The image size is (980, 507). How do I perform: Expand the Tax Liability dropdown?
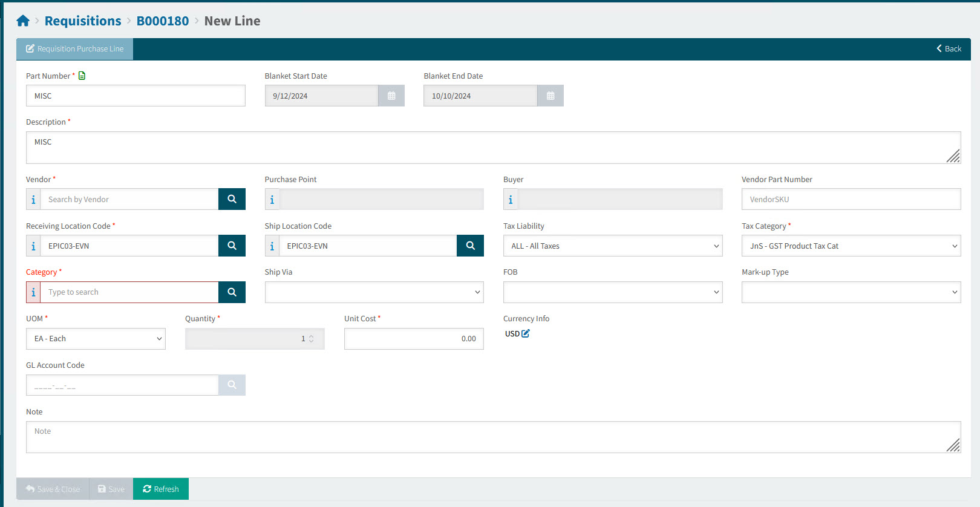(x=612, y=246)
